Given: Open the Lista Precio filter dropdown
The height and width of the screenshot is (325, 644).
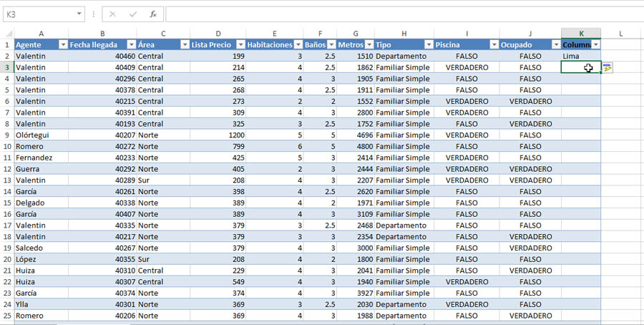Looking at the screenshot, I should [240, 44].
